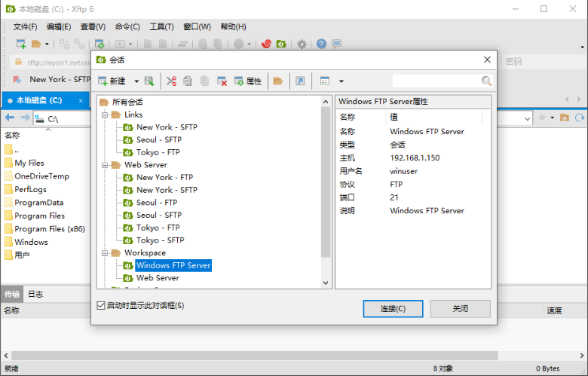Open the 工具(T) menu
Image resolution: width=588 pixels, height=376 pixels.
161,26
